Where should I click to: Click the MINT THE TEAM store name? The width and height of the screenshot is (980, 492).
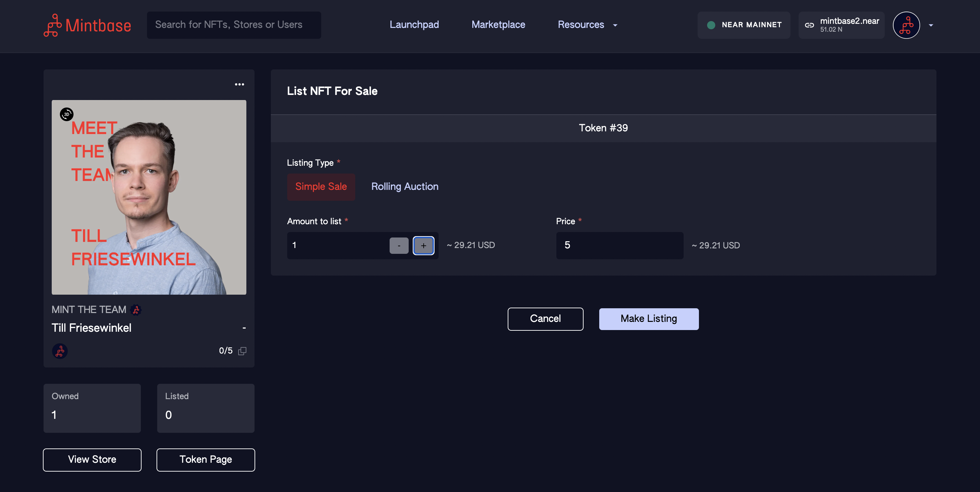pyautogui.click(x=88, y=310)
